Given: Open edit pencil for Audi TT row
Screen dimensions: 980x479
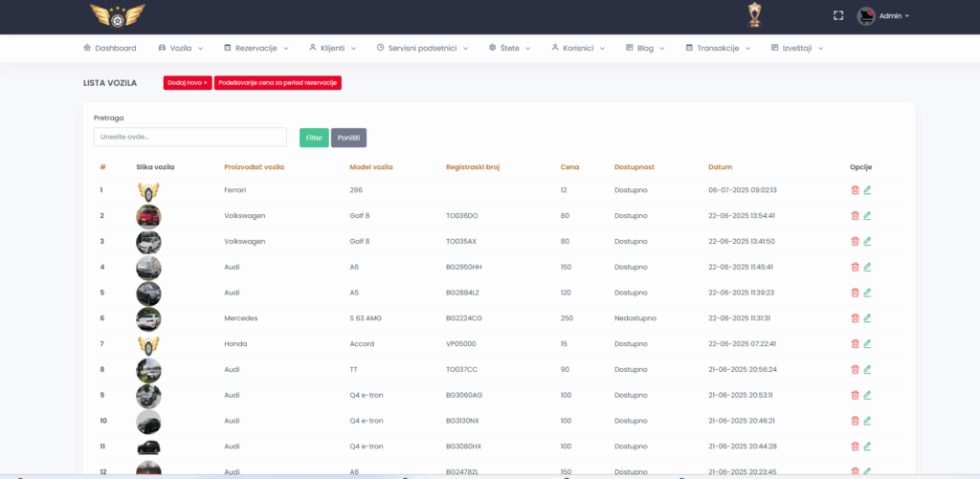Looking at the screenshot, I should (x=867, y=369).
